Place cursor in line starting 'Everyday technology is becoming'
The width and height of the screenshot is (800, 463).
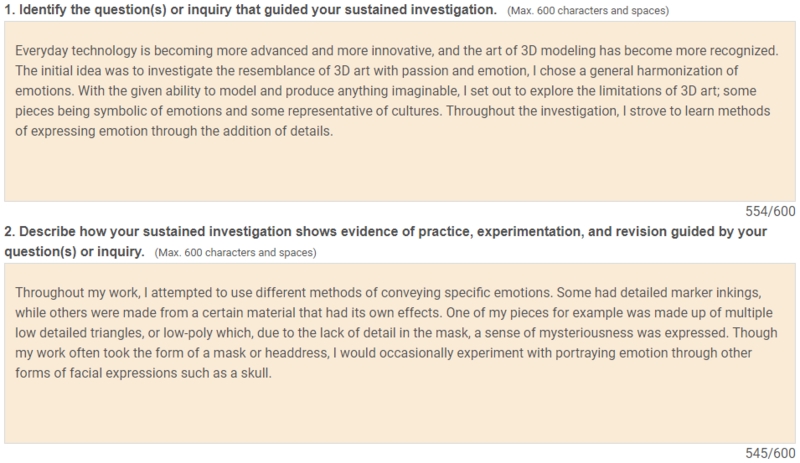coord(396,51)
